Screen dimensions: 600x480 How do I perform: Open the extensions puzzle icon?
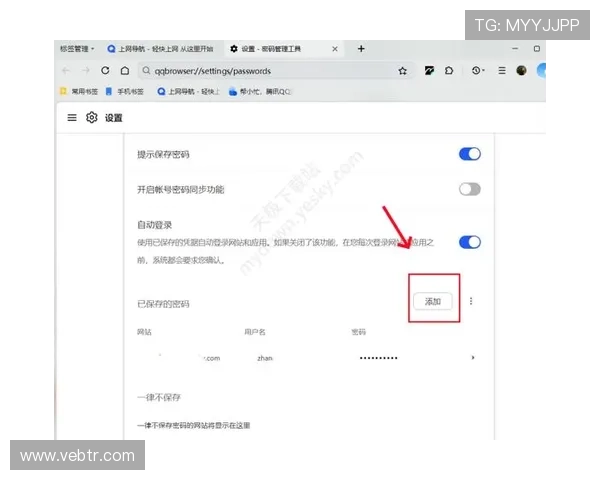(449, 71)
